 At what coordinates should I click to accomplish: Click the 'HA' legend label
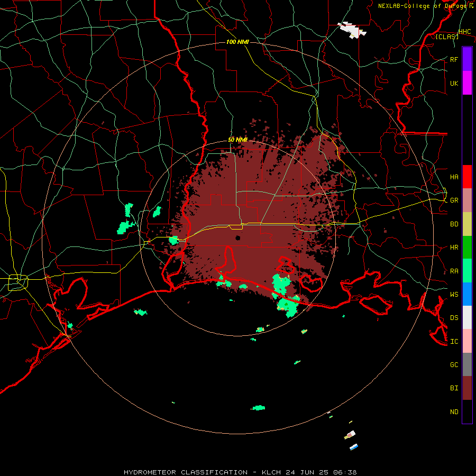[454, 177]
